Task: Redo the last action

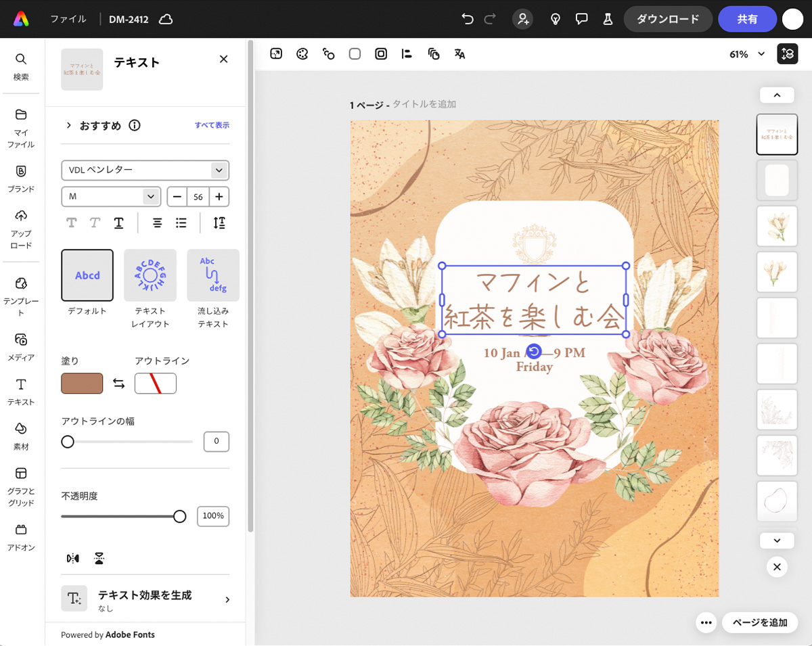Action: [x=490, y=19]
